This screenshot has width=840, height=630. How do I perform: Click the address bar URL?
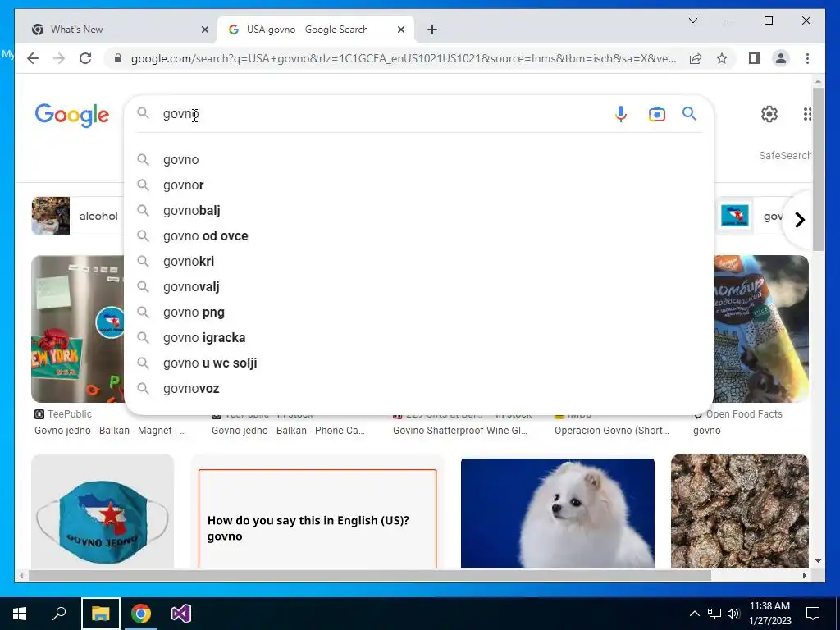coord(403,58)
